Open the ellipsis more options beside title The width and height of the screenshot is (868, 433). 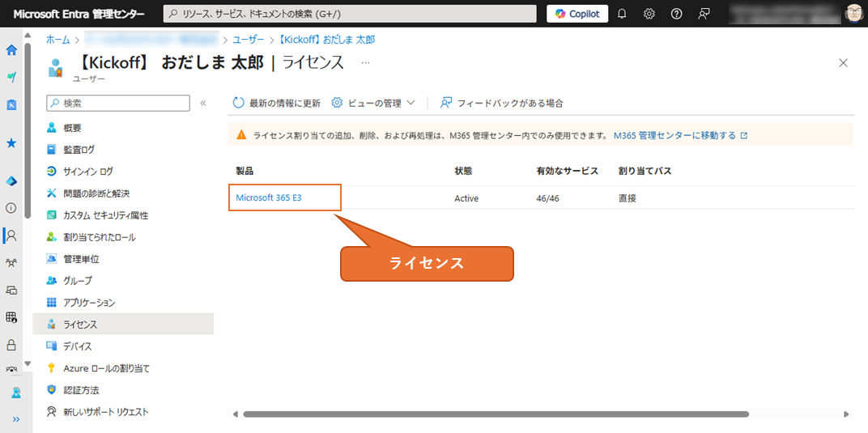point(365,63)
